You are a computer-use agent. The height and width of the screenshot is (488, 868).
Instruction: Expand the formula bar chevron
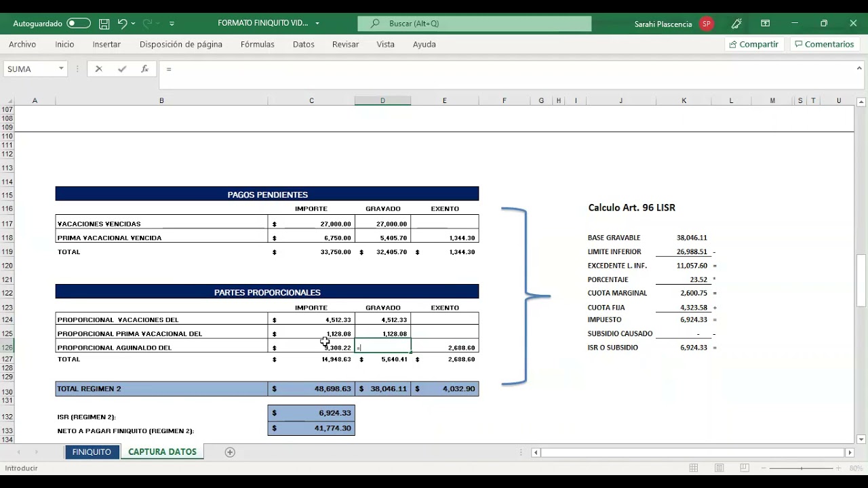tap(859, 68)
